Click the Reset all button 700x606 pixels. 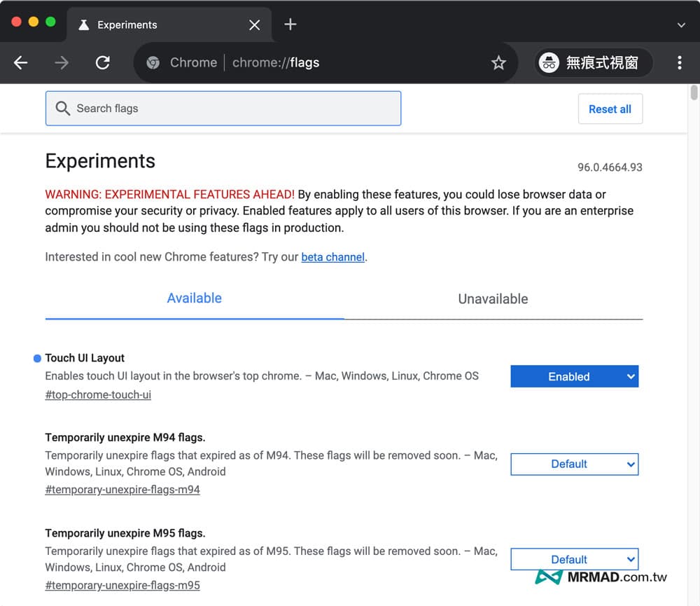(610, 109)
